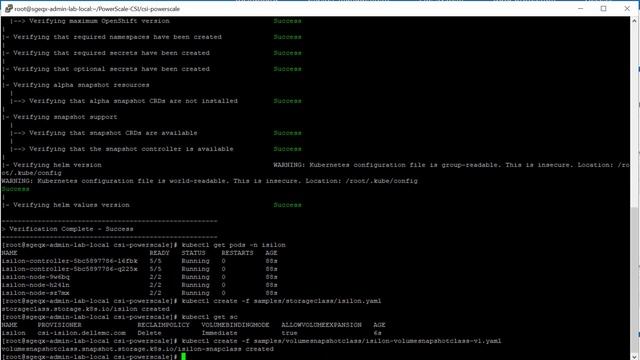
Task: Click 'isilon-node-h24ln' pod name
Action: click(36, 285)
